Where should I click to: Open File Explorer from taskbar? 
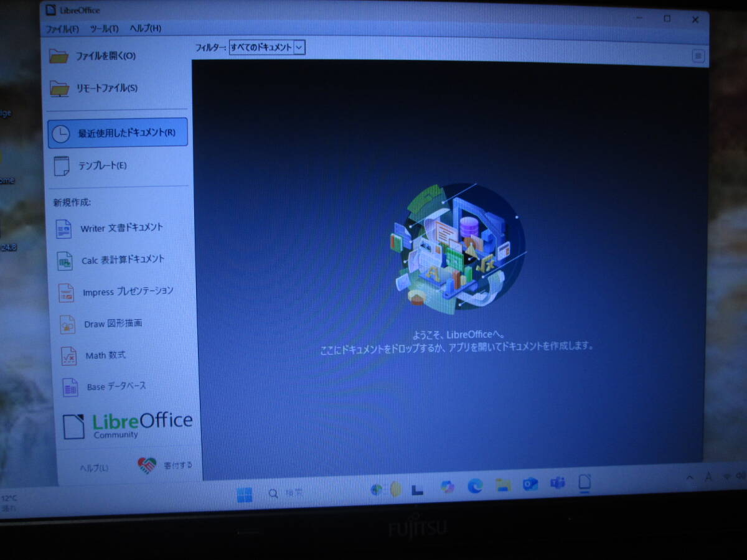pos(503,485)
